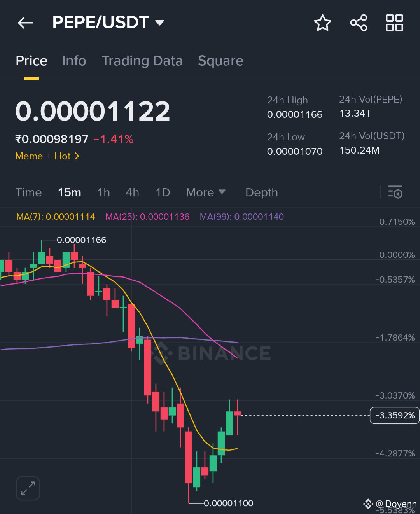Select the 1h chart interval
Viewport: 420px width, 514px height.
[x=103, y=192]
